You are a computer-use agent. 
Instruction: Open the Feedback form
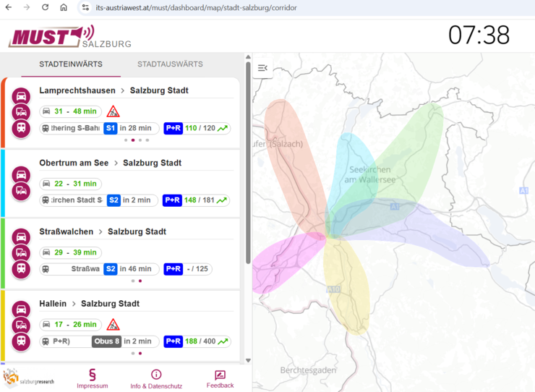click(220, 379)
